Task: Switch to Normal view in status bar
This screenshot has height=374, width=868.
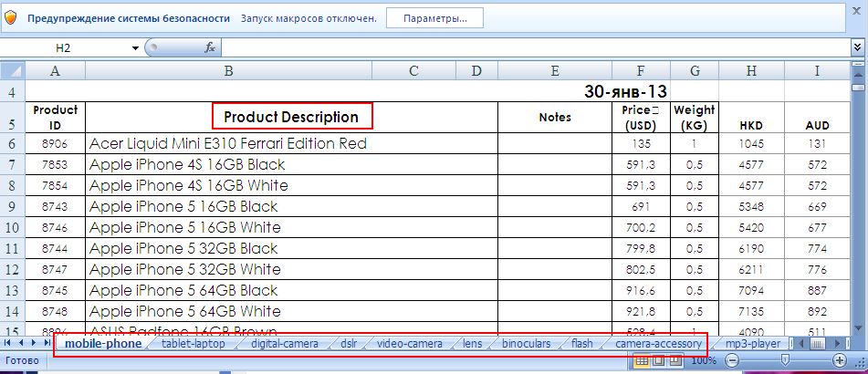Action: (x=642, y=360)
